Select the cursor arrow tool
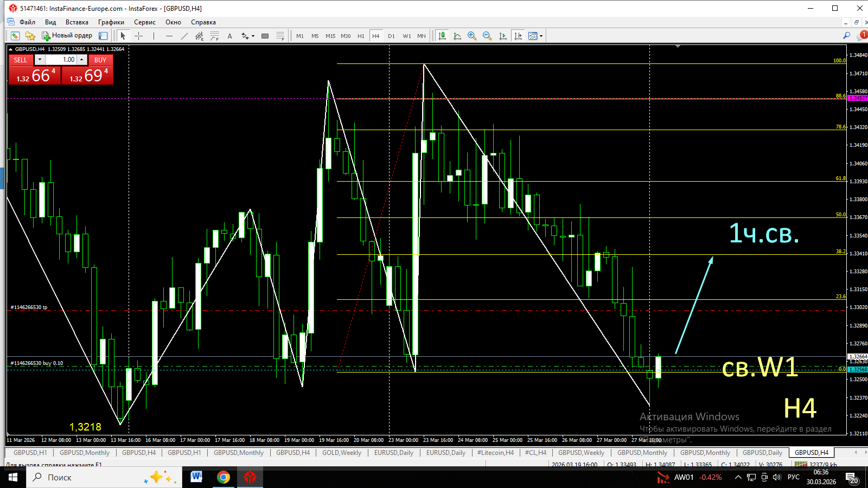868x488 pixels. pyautogui.click(x=123, y=36)
